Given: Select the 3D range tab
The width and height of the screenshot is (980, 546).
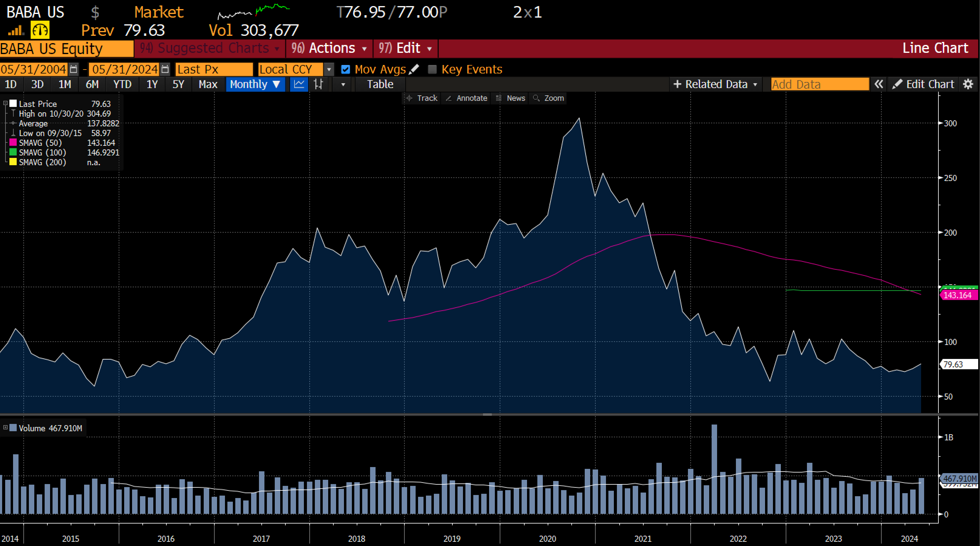Looking at the screenshot, I should click(37, 84).
